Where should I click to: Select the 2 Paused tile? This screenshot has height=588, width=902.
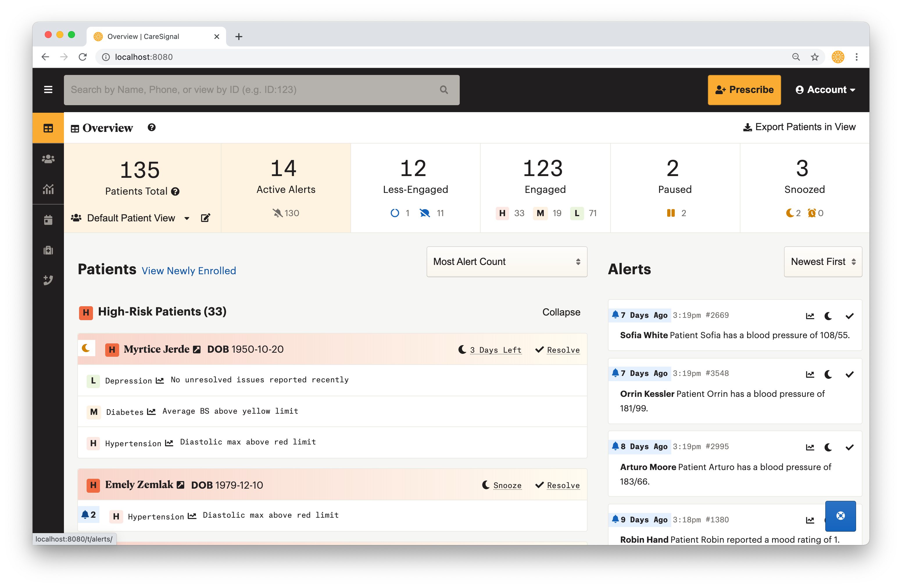click(675, 188)
